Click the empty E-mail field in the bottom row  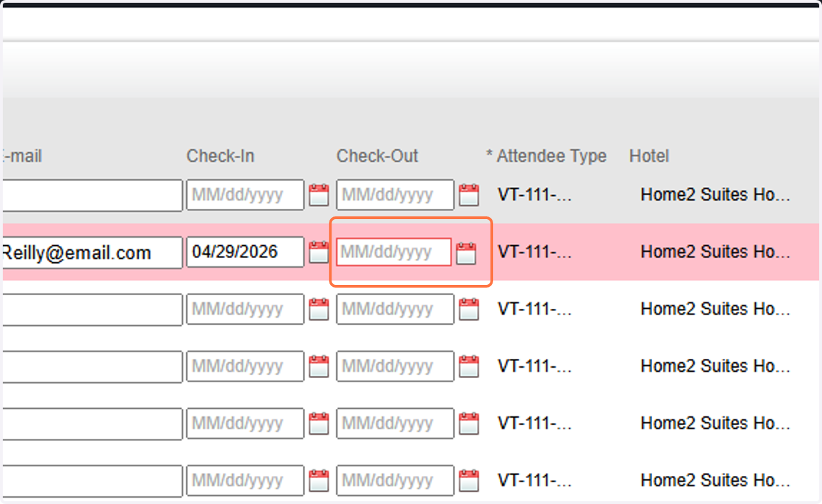92,481
